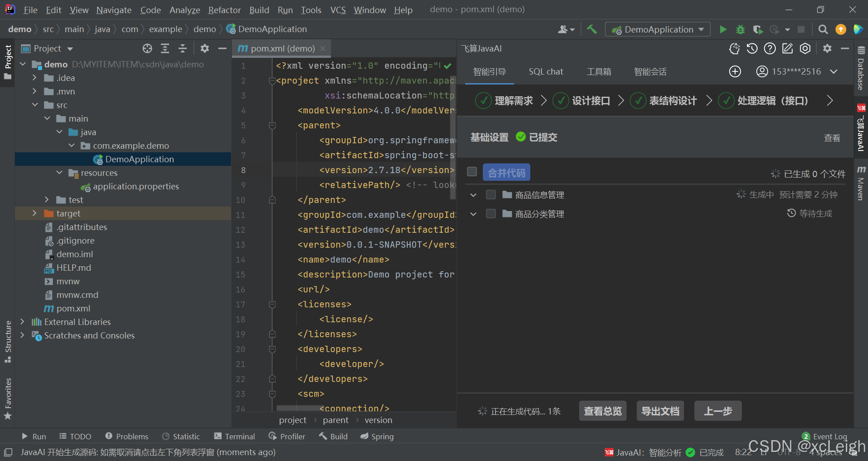Open the DemoApplication run configuration dropdown
The width and height of the screenshot is (868, 461).
click(658, 29)
